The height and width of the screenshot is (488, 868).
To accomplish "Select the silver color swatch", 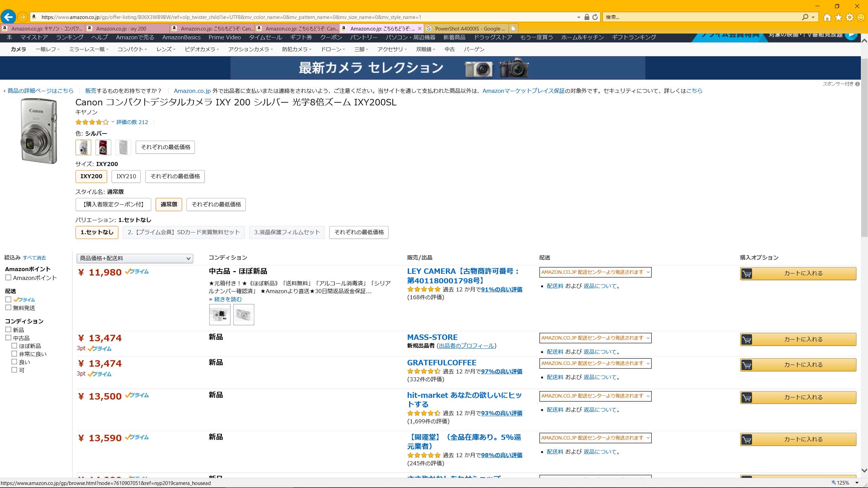I will [83, 147].
